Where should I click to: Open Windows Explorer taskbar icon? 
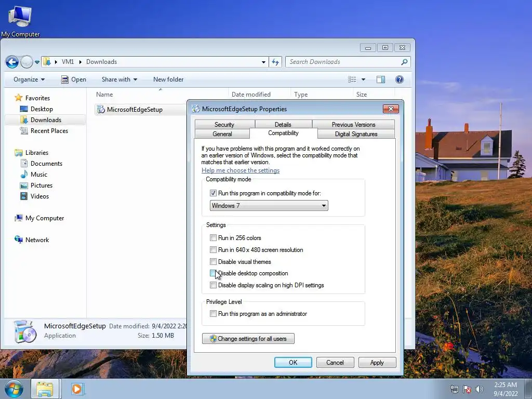point(45,389)
